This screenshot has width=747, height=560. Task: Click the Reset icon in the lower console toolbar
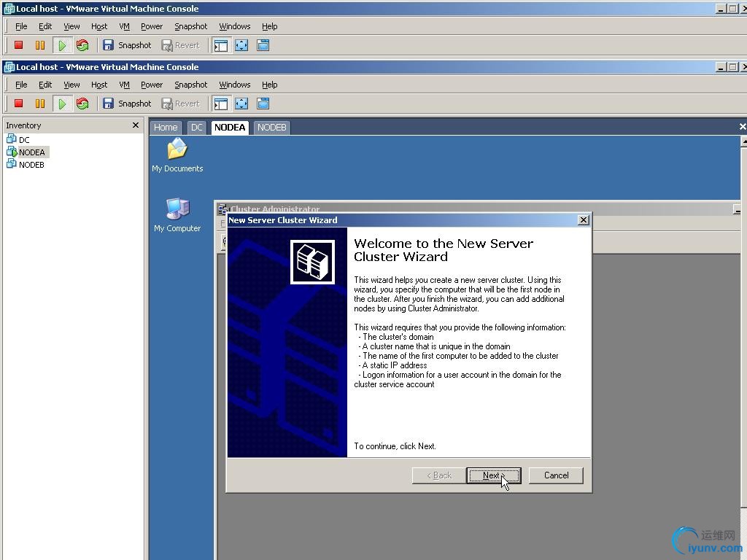[82, 104]
